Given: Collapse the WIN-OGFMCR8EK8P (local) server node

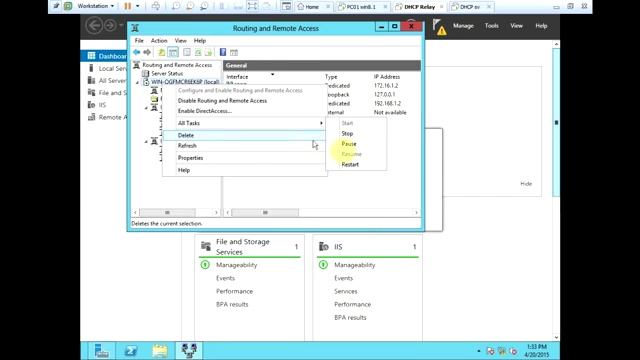Looking at the screenshot, I should 138,82.
